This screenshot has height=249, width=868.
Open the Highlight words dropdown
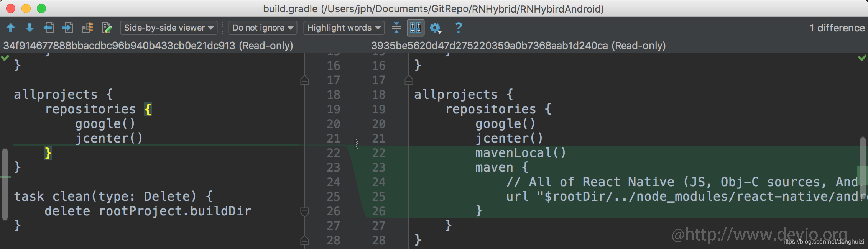point(344,28)
